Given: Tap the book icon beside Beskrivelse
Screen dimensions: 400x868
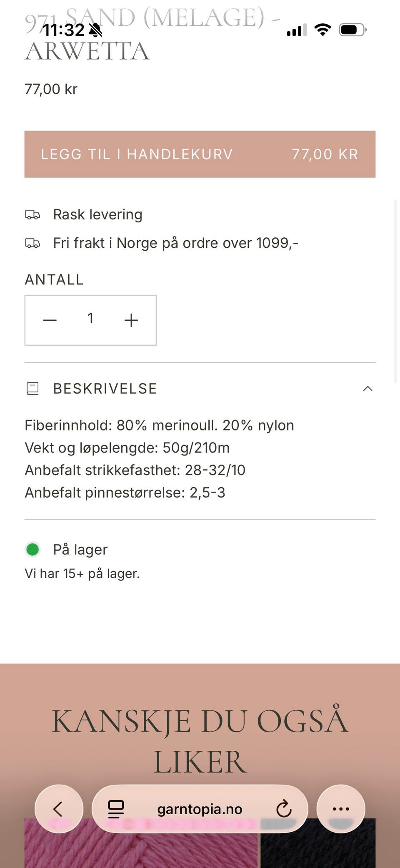Looking at the screenshot, I should [x=32, y=388].
